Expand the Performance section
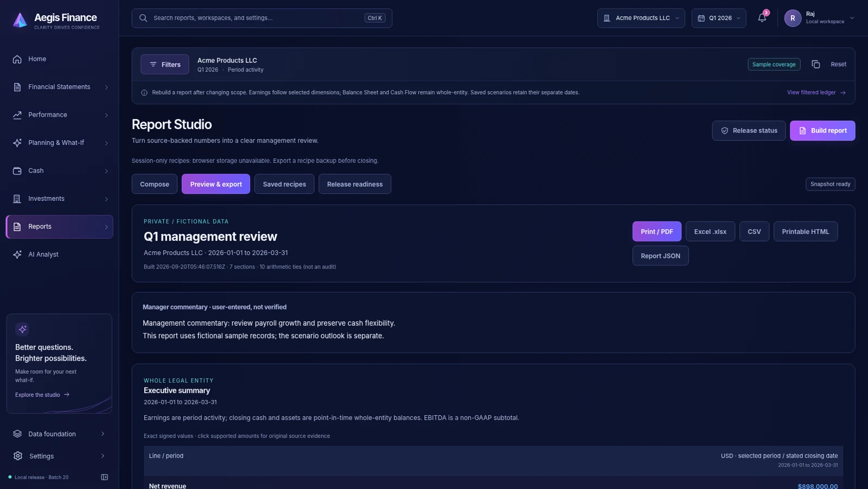This screenshot has width=868, height=489. click(x=106, y=115)
